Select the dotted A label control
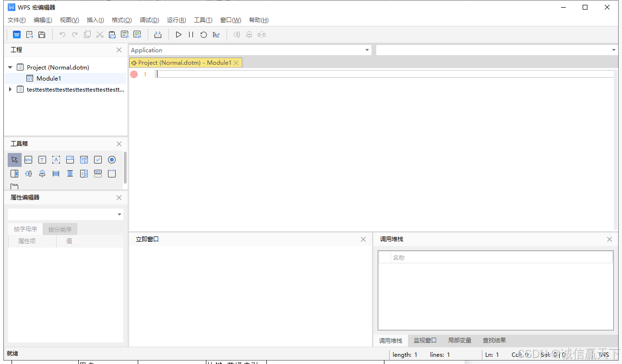Viewport: 622px width, 364px height. coord(56,160)
